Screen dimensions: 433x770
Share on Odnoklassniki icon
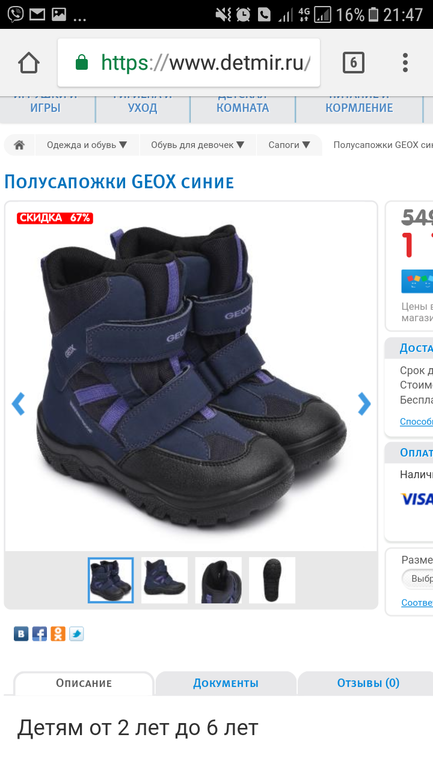click(58, 634)
